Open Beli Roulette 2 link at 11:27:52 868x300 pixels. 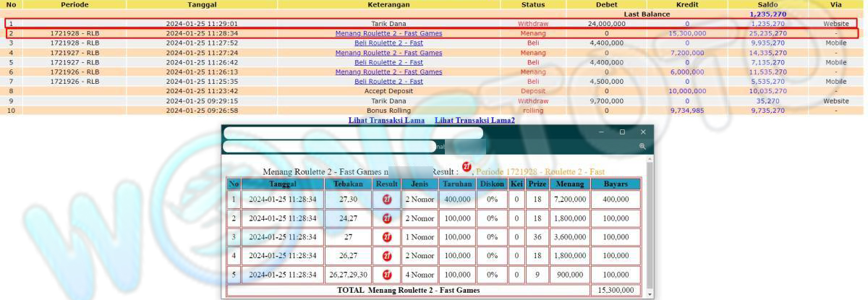tap(388, 43)
